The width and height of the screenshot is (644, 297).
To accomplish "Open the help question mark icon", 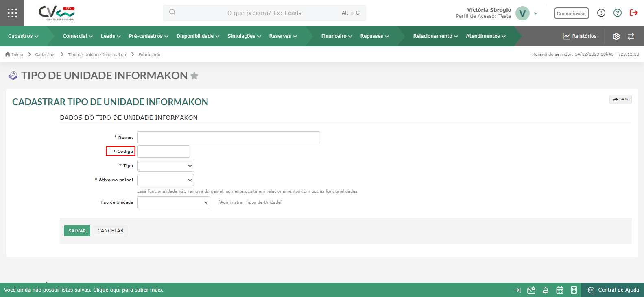I will pos(618,13).
